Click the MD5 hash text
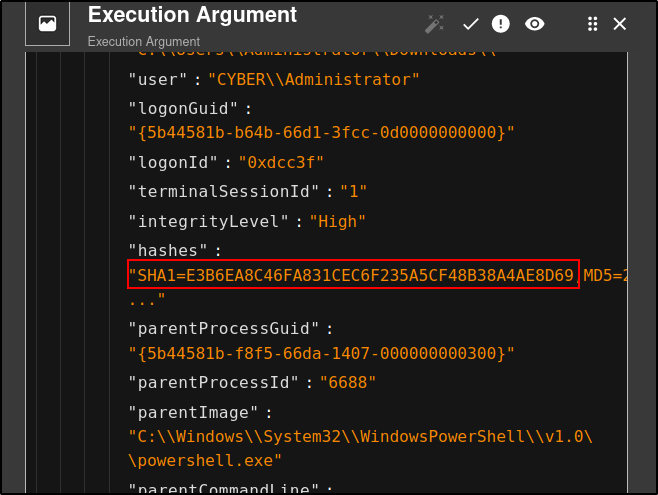658x495 pixels. 605,276
